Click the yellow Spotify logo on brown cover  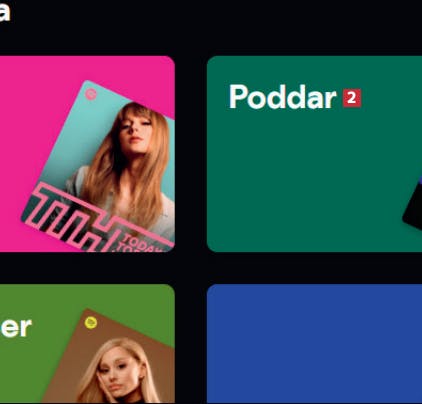tap(91, 323)
